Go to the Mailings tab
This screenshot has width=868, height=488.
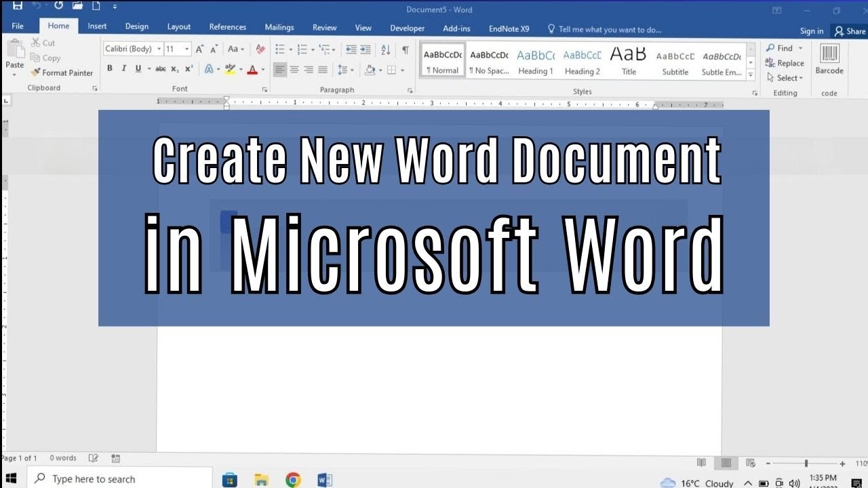click(x=279, y=27)
